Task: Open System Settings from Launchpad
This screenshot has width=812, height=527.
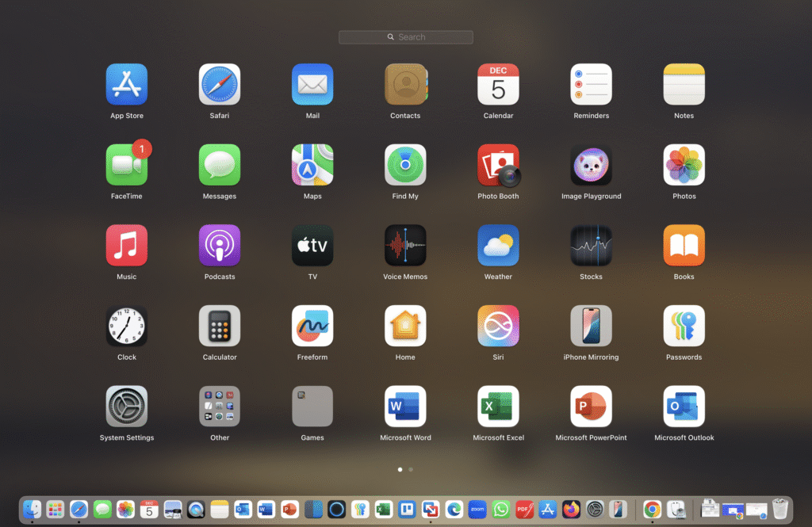Action: point(126,406)
